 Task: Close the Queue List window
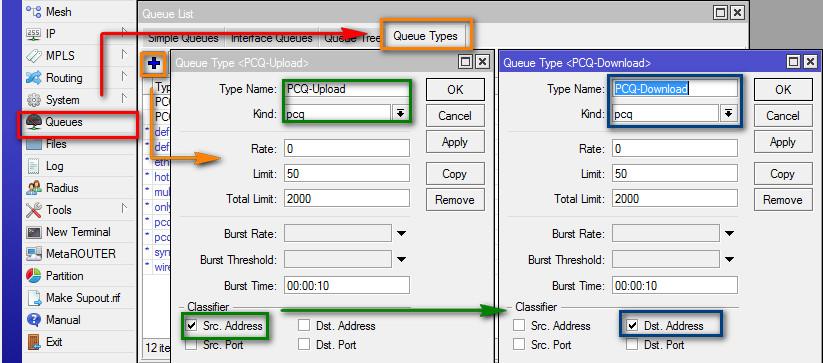[x=737, y=13]
